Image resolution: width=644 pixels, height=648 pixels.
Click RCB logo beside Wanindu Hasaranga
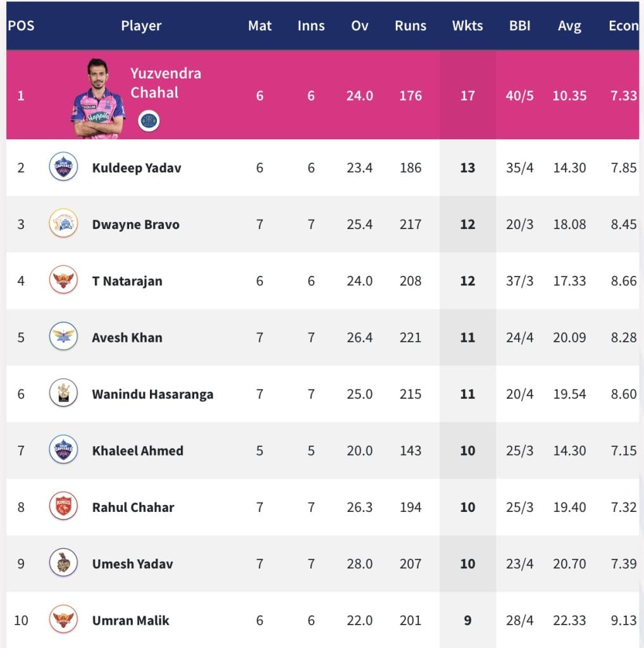click(63, 394)
